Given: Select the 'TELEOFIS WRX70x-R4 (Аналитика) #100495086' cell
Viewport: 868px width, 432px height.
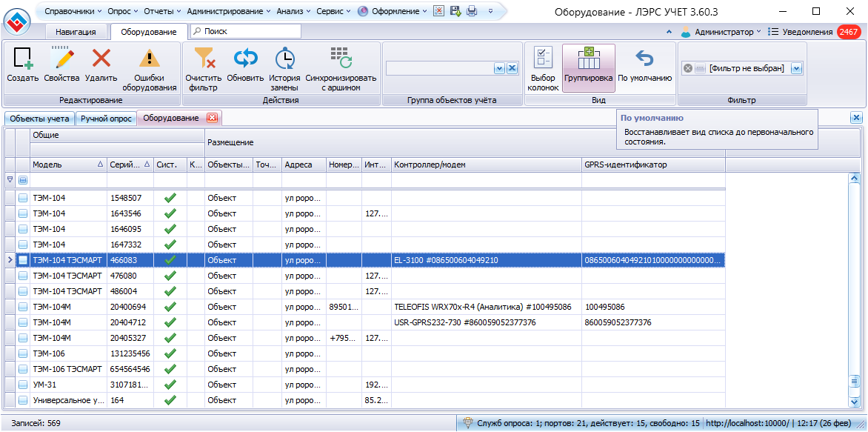Looking at the screenshot, I should coord(487,307).
